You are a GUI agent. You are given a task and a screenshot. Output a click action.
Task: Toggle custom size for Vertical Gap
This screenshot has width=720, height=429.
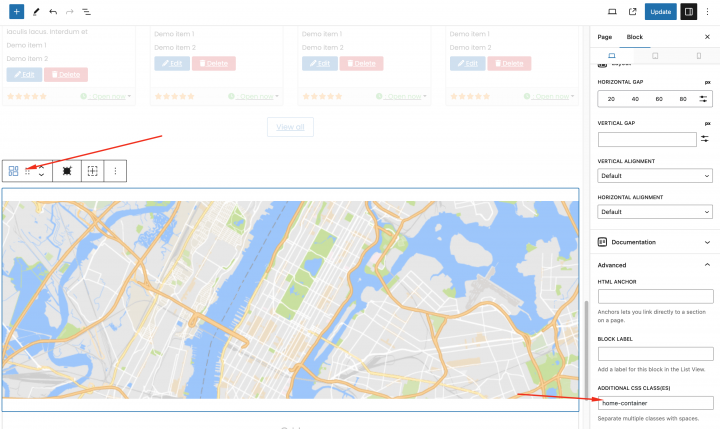tap(704, 138)
